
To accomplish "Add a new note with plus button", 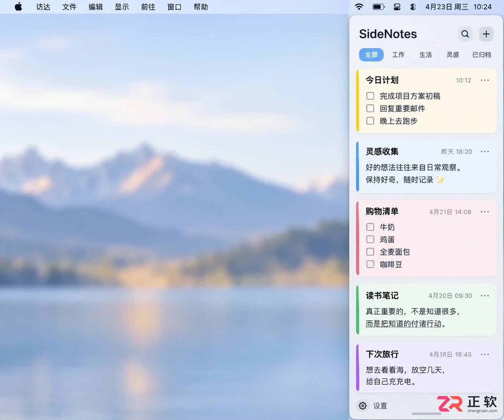I will tap(486, 34).
